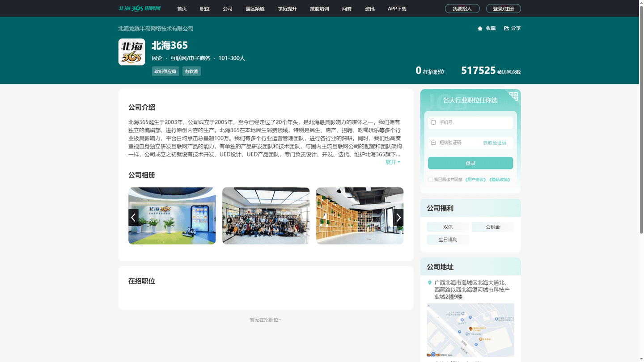Click the 0 在招职位 count

pos(430,71)
